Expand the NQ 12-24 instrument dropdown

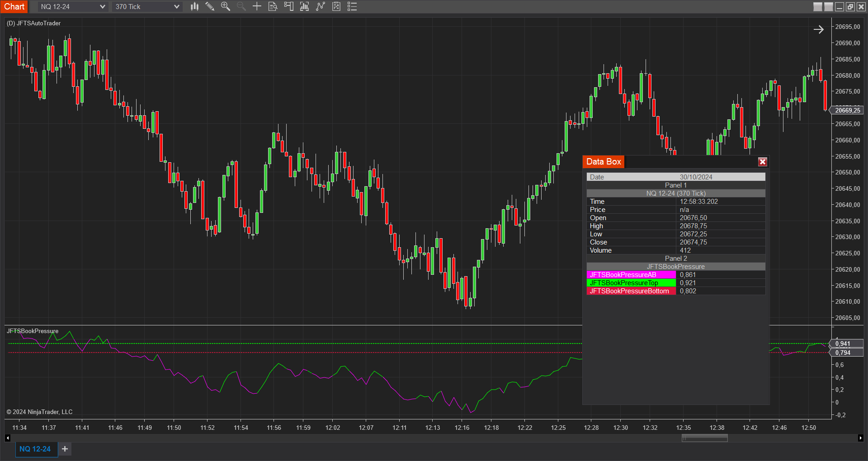(x=102, y=7)
